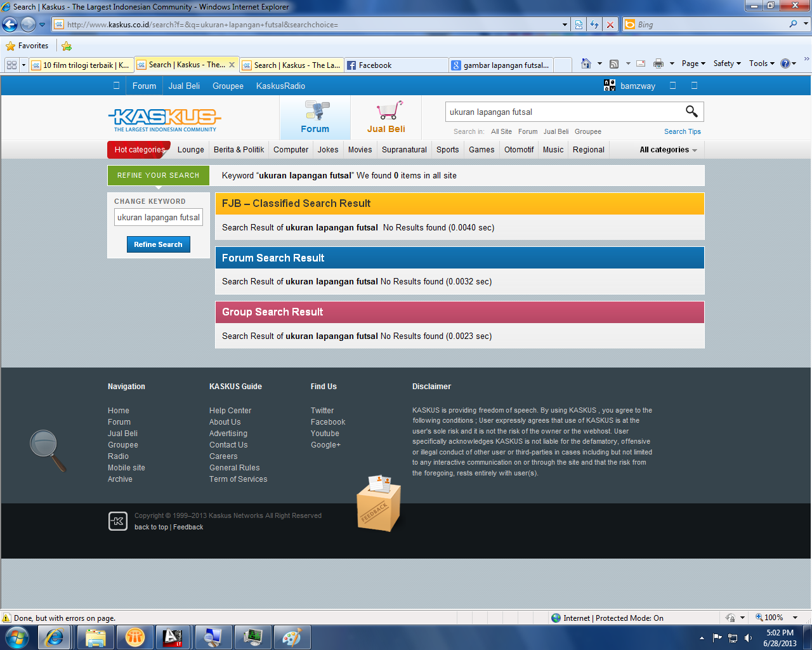
Task: Click KaskusRadio in top bar
Action: pyautogui.click(x=280, y=86)
